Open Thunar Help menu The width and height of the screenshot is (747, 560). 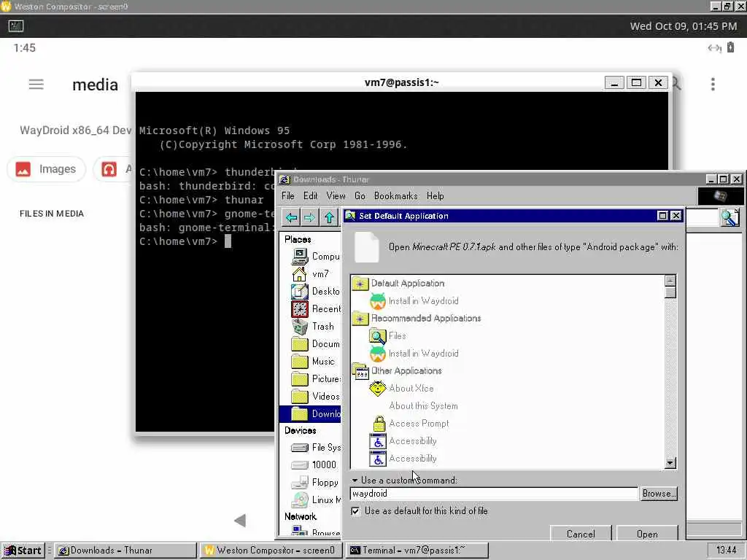435,195
